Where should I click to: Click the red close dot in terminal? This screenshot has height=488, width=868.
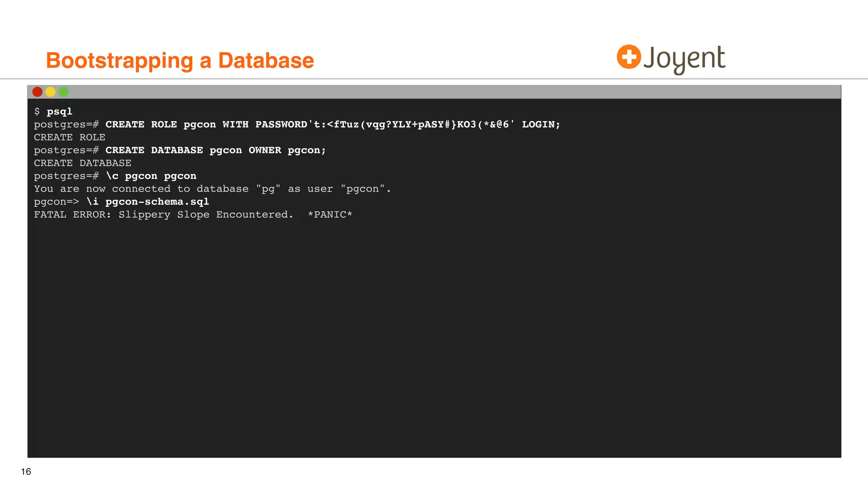coord(37,91)
